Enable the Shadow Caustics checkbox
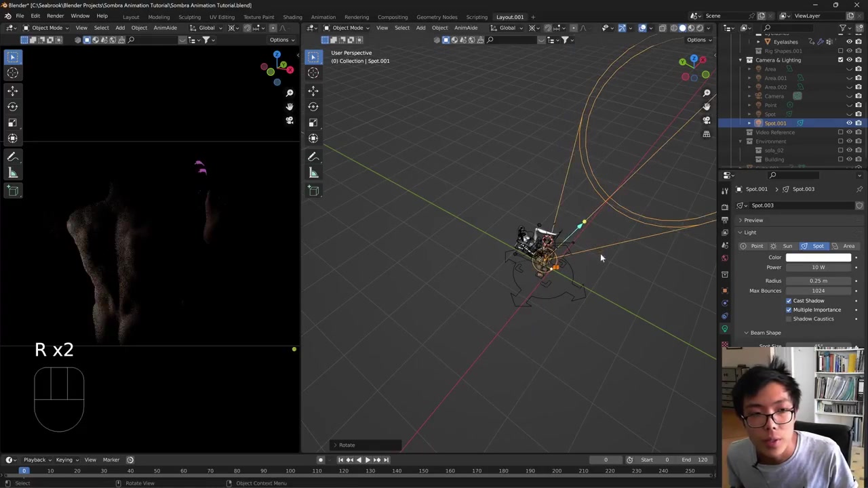The width and height of the screenshot is (868, 488). [x=789, y=319]
